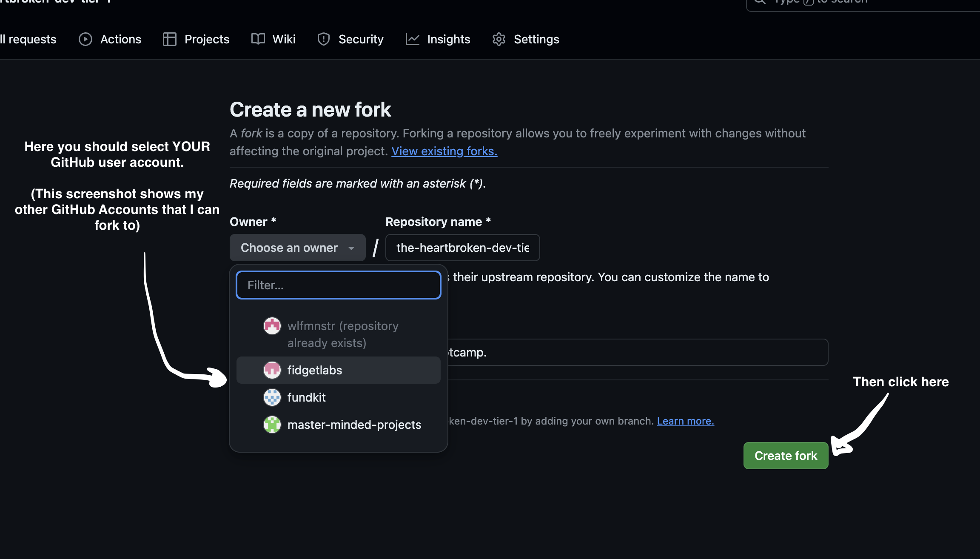Open the Learn more link
The width and height of the screenshot is (980, 559).
[686, 421]
